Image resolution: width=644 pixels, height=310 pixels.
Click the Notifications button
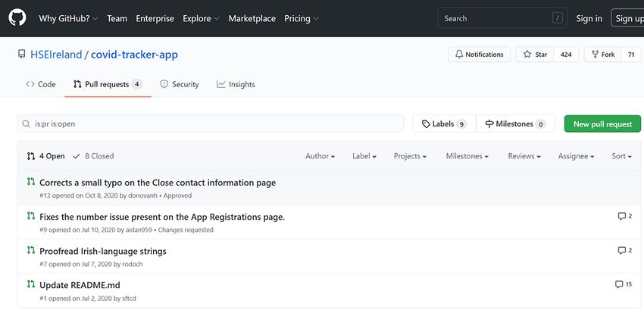(x=479, y=55)
